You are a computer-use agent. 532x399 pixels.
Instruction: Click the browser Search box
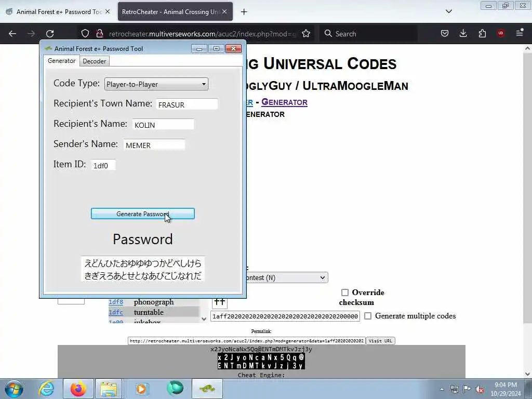coord(368,34)
